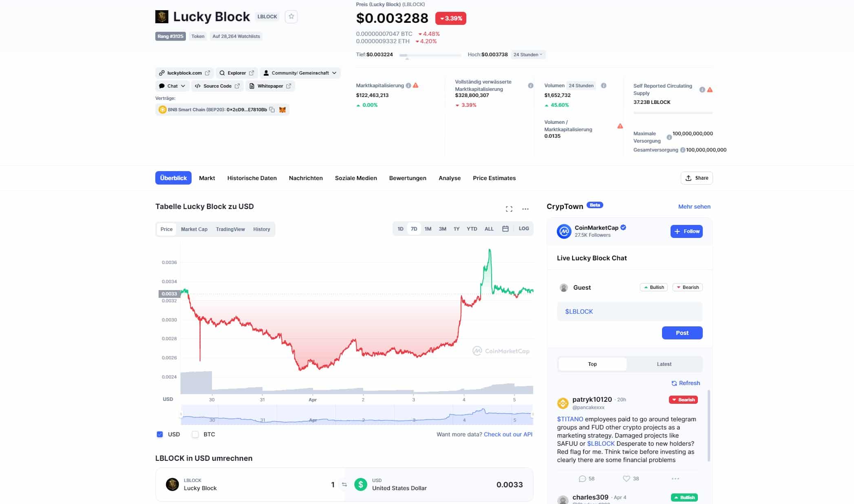This screenshot has width=854, height=504.
Task: Set chart range to 3M
Action: pos(442,229)
